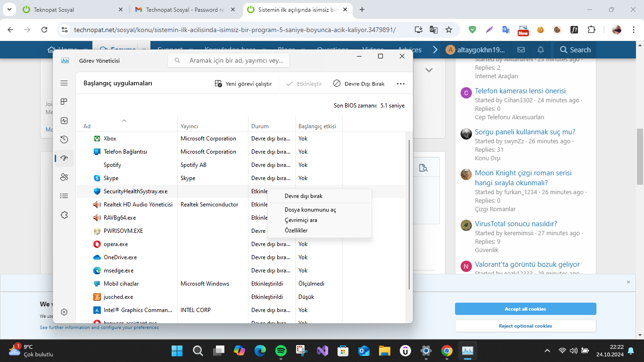Open the Services puzzle icon in Task Manager
Screen dimensions: 644x362
point(64,215)
